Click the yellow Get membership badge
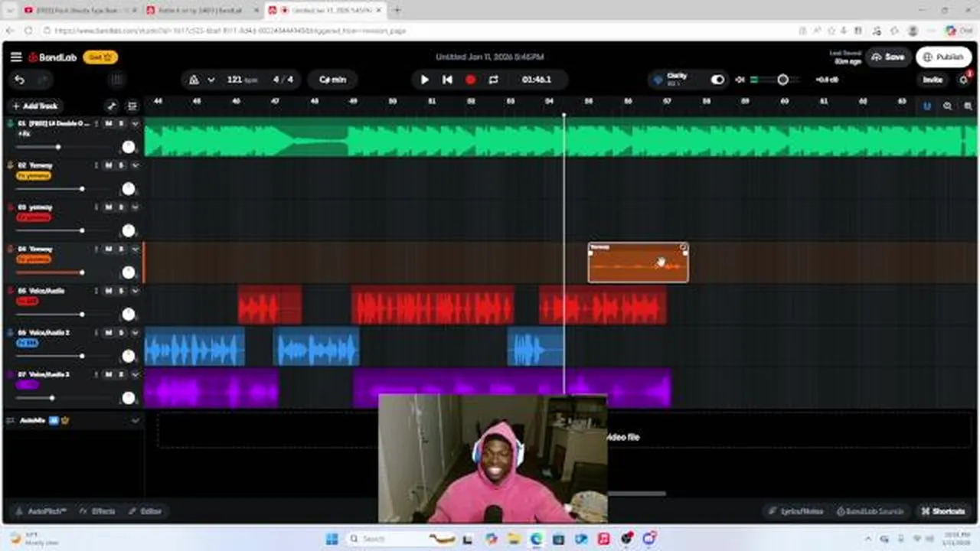 pos(100,57)
